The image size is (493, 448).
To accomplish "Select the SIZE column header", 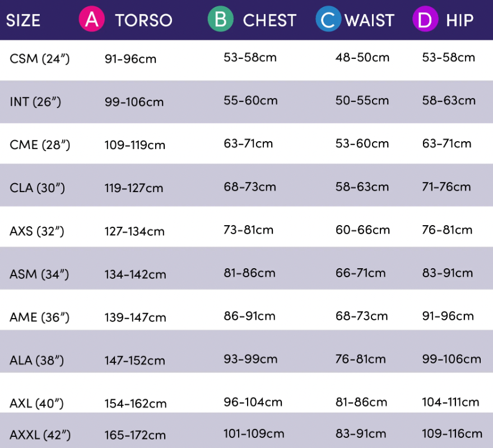I will point(23,21).
